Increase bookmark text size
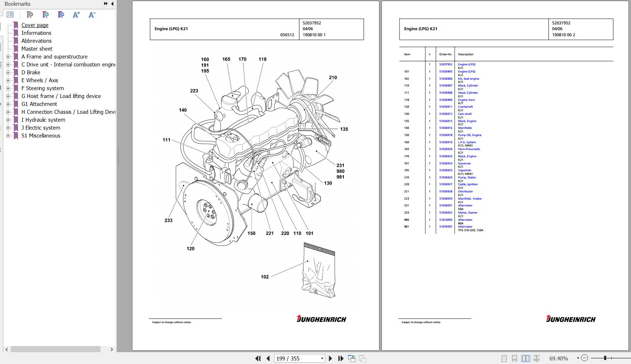The image size is (631, 364). point(76,15)
